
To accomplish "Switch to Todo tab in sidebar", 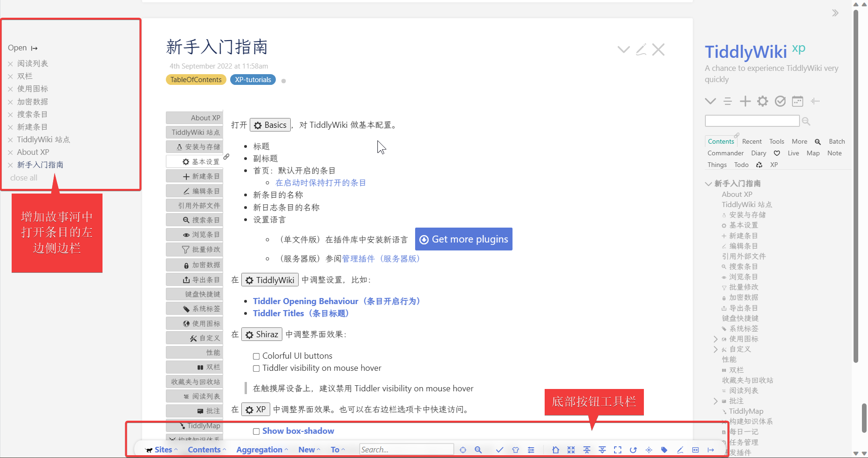I will tap(741, 165).
